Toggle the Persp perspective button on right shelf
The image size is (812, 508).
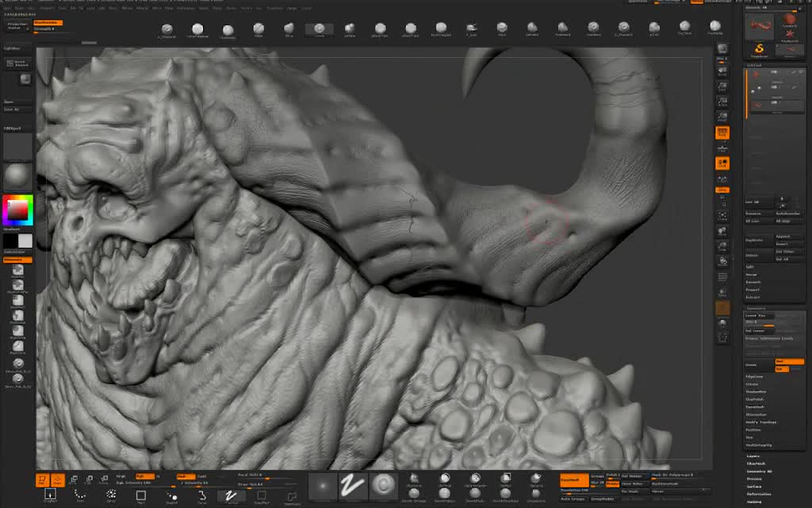722,133
